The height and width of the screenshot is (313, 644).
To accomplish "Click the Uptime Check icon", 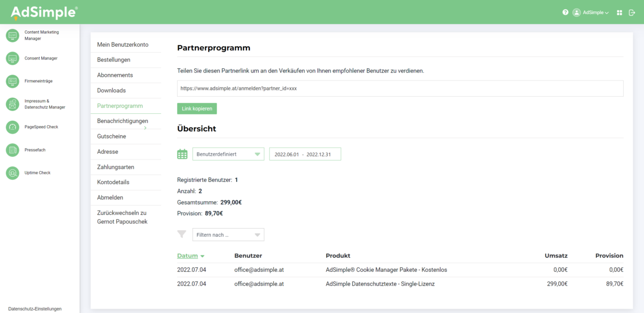I will 12,173.
